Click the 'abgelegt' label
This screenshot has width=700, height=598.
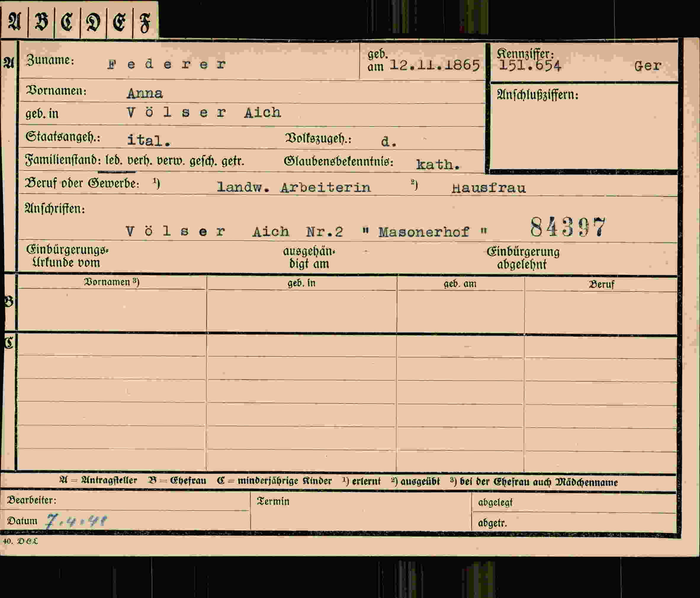(495, 503)
